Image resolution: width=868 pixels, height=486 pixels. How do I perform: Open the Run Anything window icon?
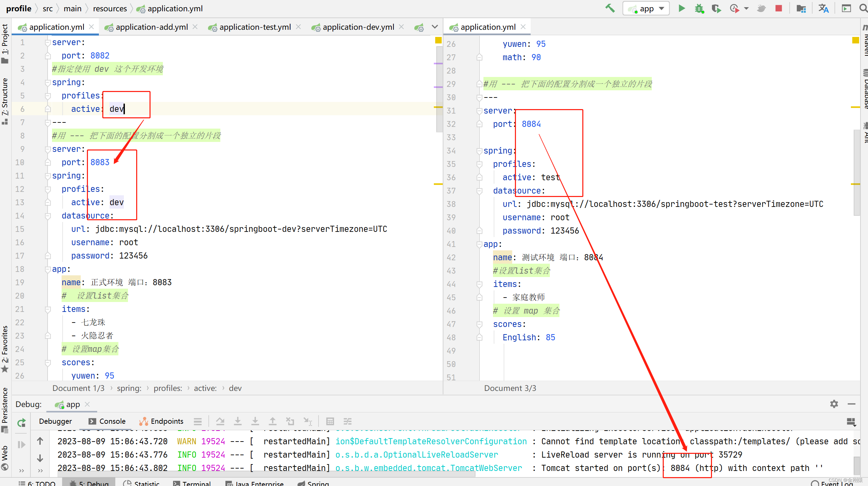[846, 8]
